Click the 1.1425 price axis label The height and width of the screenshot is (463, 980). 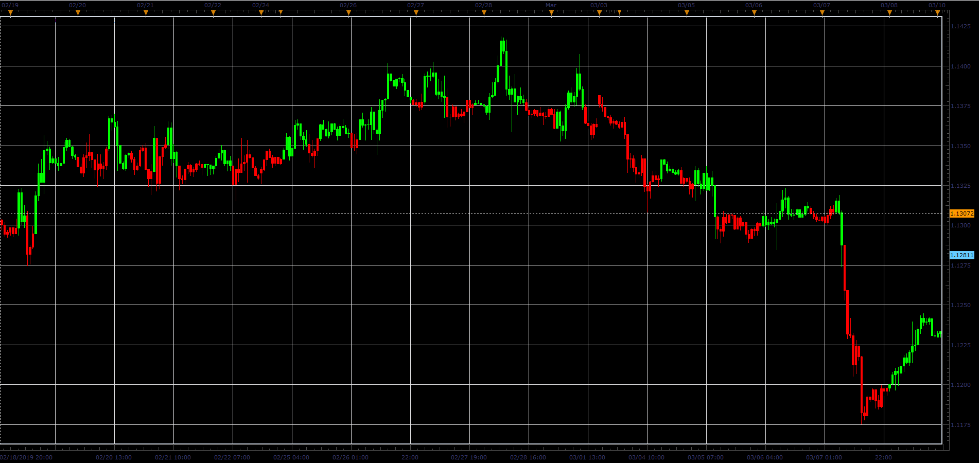[960, 26]
